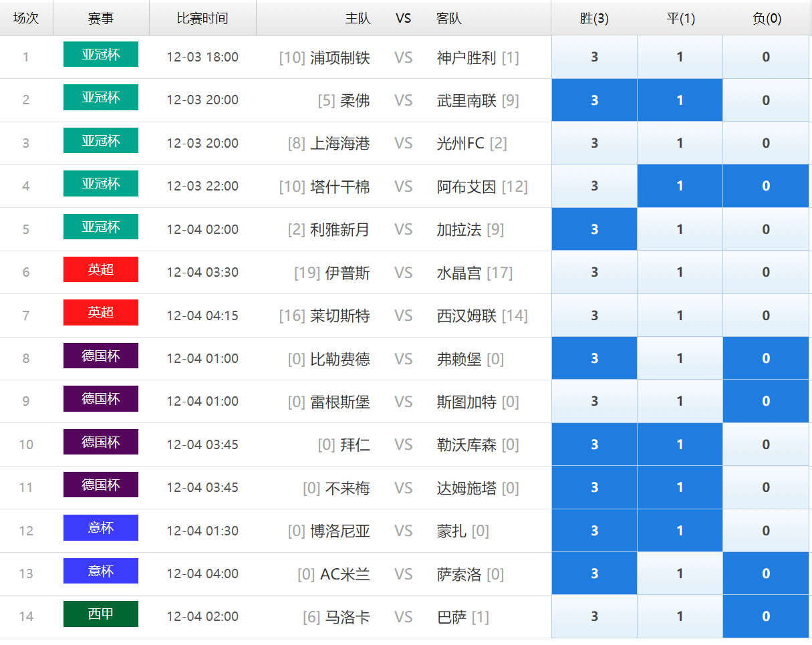
Task: Select loss (0) in 博洛尼亚 row
Action: (x=766, y=531)
